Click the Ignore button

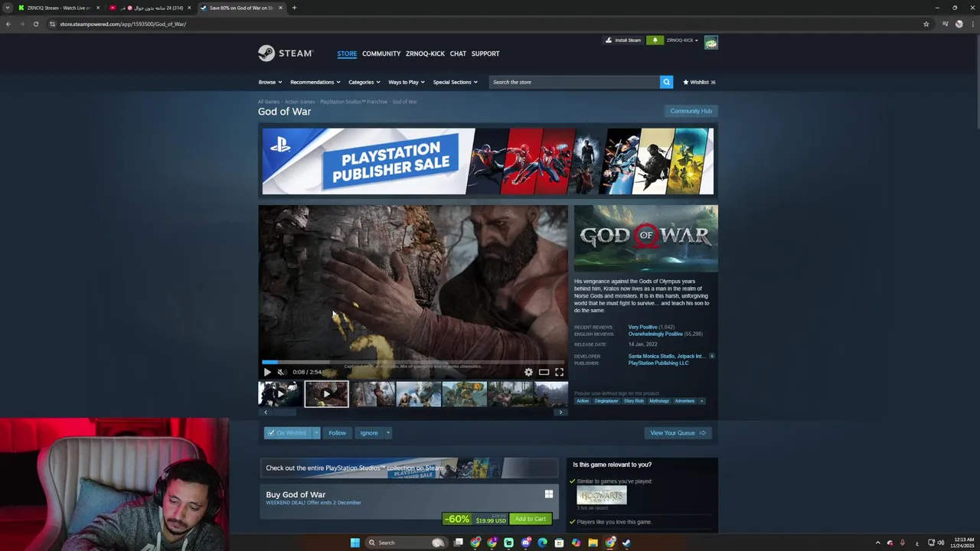pyautogui.click(x=369, y=433)
